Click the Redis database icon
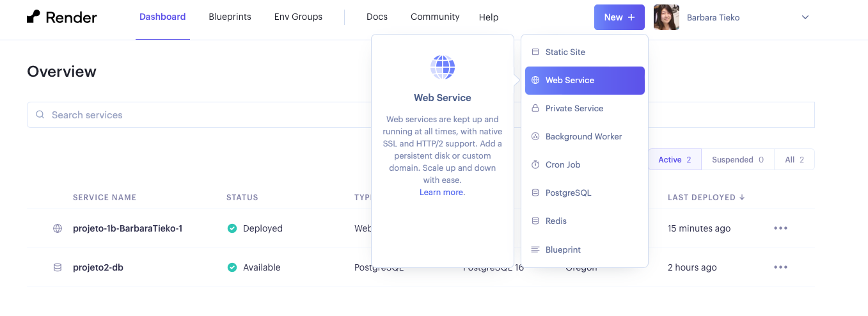This screenshot has height=316, width=868. pyautogui.click(x=535, y=221)
